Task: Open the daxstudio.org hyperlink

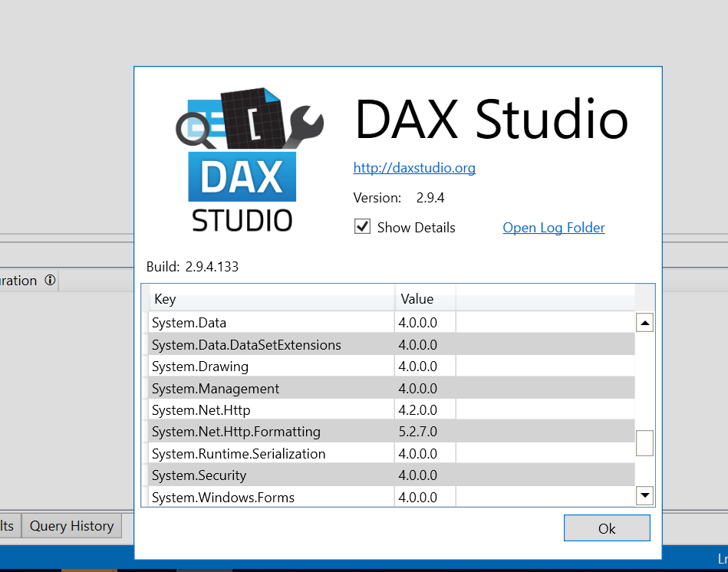Action: (x=414, y=168)
